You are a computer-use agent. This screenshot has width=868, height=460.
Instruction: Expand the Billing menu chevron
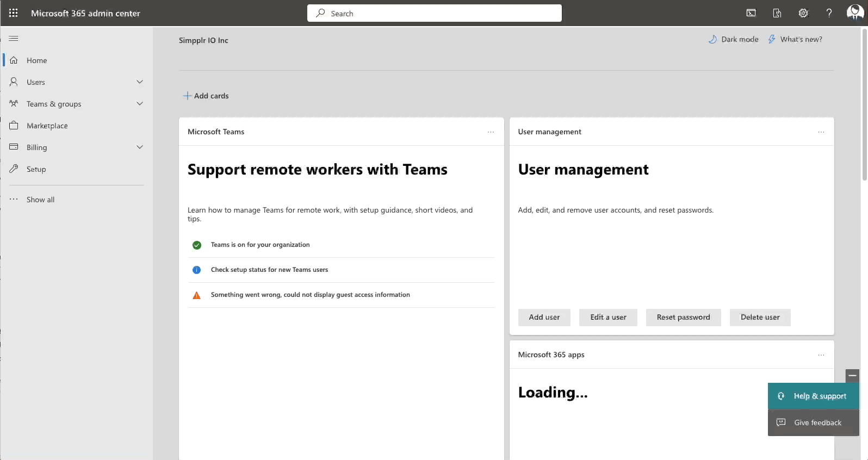(x=140, y=147)
